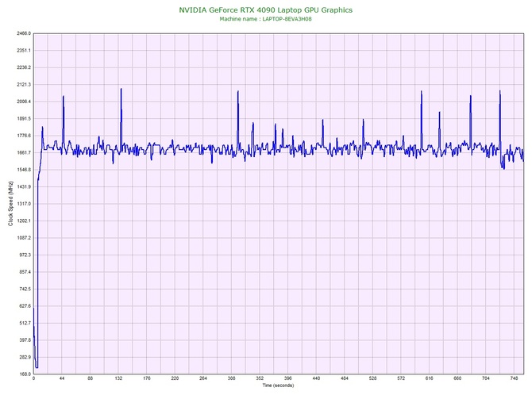Screen dimensions: 532x399
Task: Click the 0 time-axis tick label
Action: point(33,378)
